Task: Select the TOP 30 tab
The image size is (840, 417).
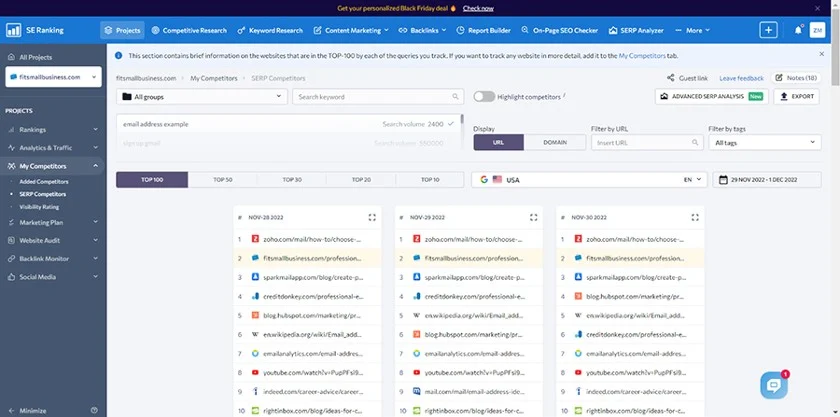Action: [x=292, y=180]
